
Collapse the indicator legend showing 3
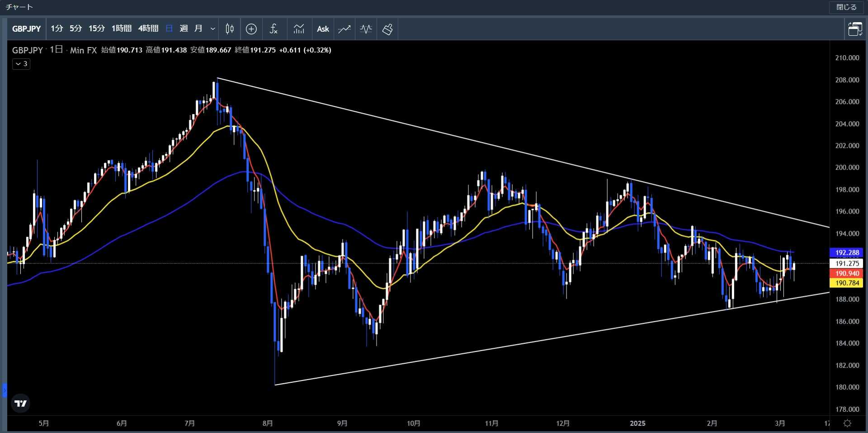point(21,64)
